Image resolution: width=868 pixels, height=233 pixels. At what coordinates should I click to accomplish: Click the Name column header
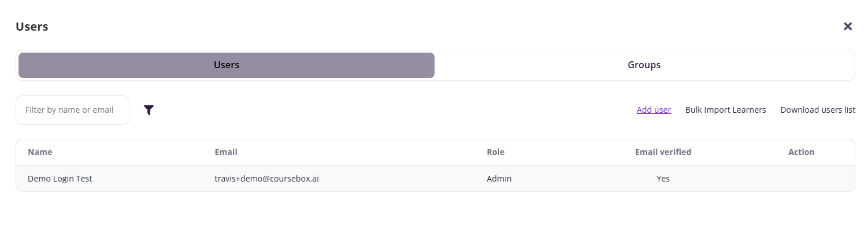[x=40, y=152]
